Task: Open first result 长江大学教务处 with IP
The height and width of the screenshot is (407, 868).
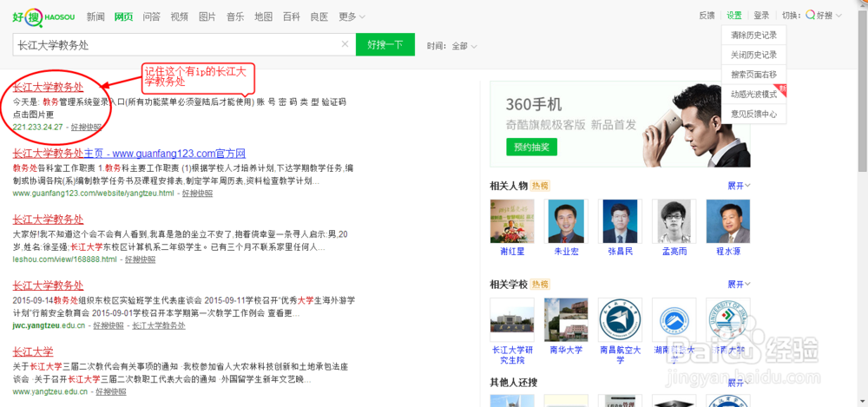Action: (x=48, y=87)
